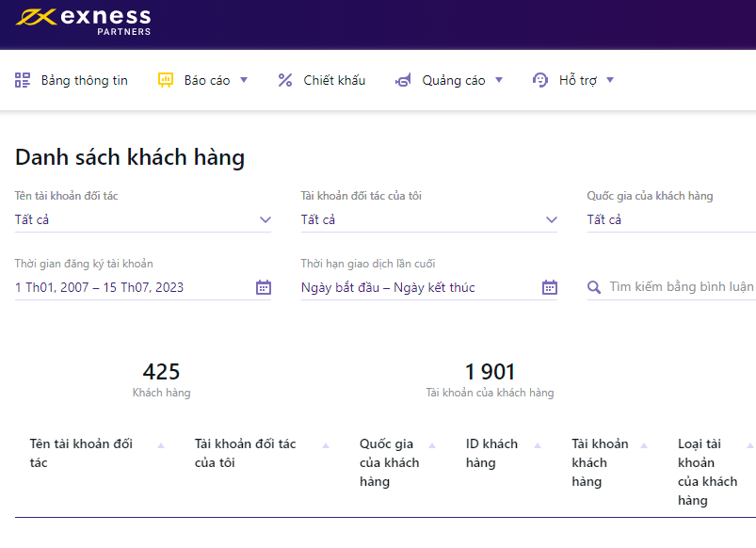756x548 pixels.
Task: Expand the Hỗ trợ menu arrow
Action: tap(610, 80)
